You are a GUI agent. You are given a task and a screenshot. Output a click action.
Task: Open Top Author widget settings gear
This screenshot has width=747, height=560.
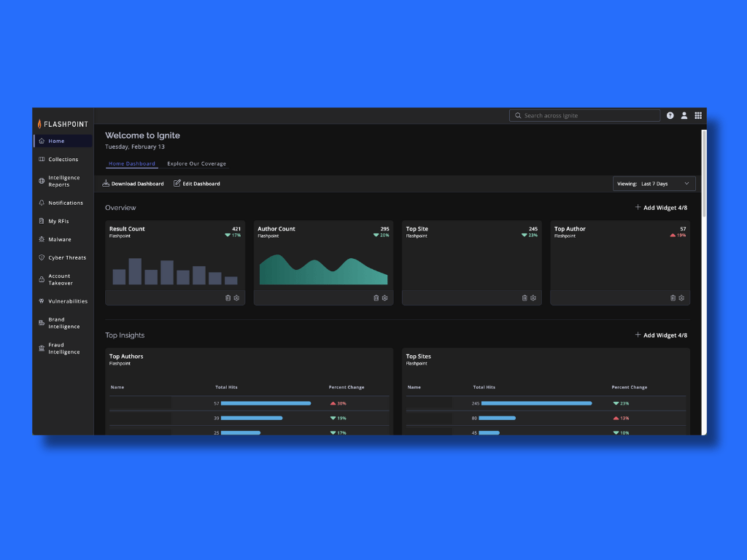(682, 298)
